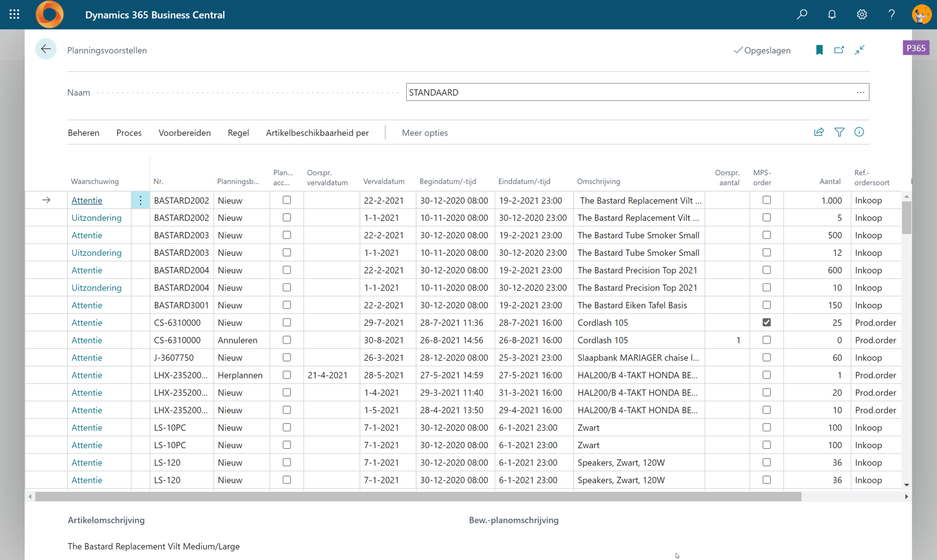Share the list using the share icon
Screen dimensions: 937x560
pyautogui.click(x=819, y=132)
